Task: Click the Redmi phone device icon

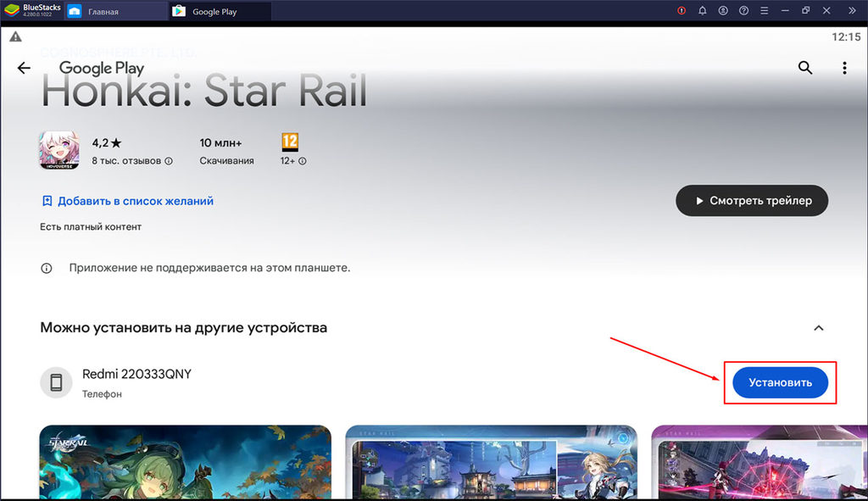Action: click(x=56, y=382)
